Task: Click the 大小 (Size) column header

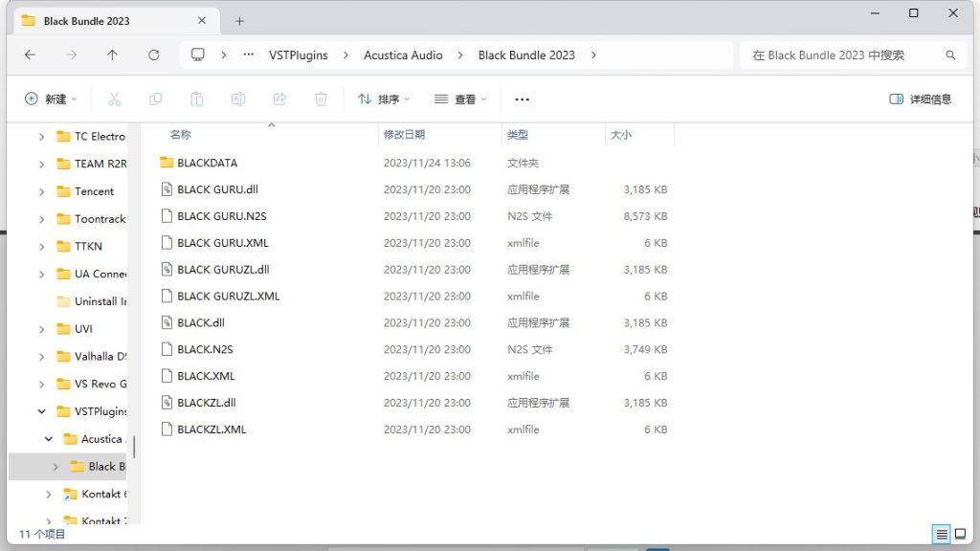Action: [x=620, y=134]
